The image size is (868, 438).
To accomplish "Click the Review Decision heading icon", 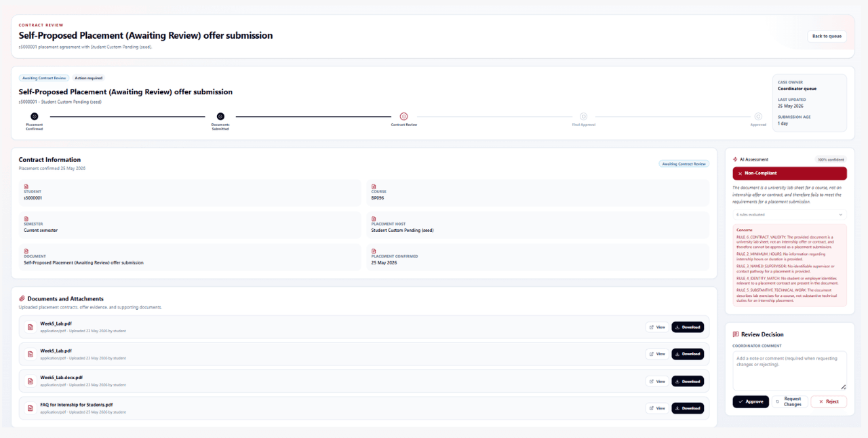I will pyautogui.click(x=736, y=334).
